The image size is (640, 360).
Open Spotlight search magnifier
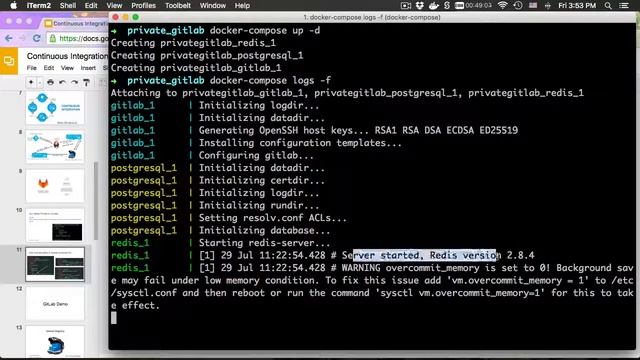pos(608,5)
